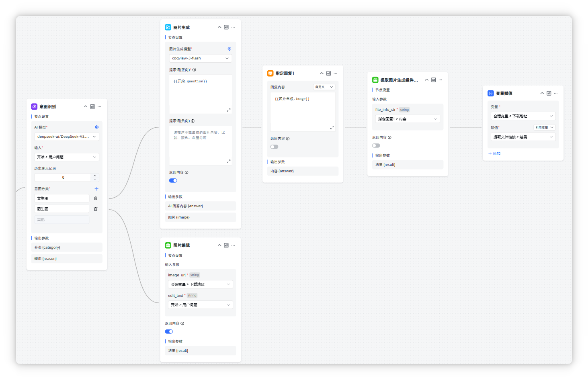Delete the 文生图 intent category
588x380 pixels.
tap(96, 198)
